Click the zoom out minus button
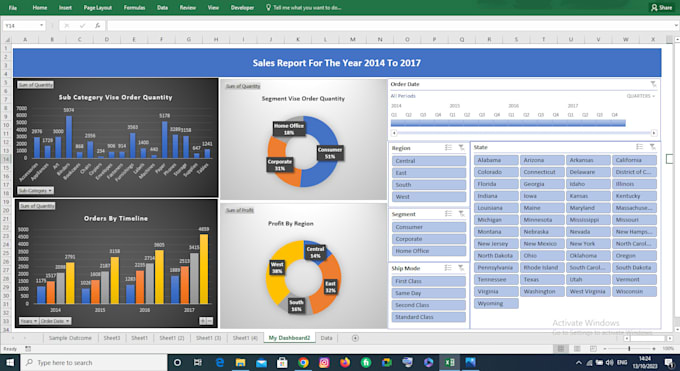 (x=605, y=348)
